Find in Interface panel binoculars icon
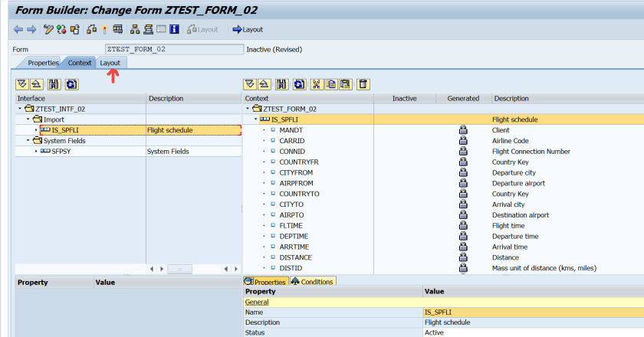Viewport: 644px width, 337px height. point(54,84)
